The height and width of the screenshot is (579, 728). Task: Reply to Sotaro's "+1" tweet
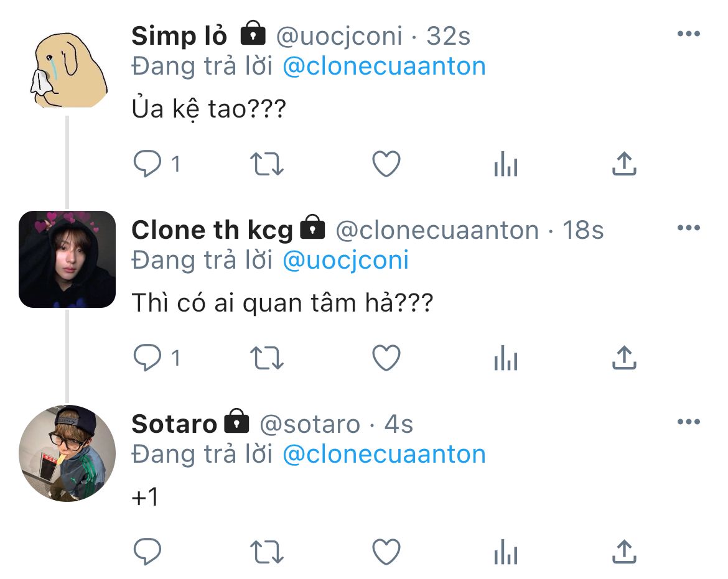click(x=148, y=551)
